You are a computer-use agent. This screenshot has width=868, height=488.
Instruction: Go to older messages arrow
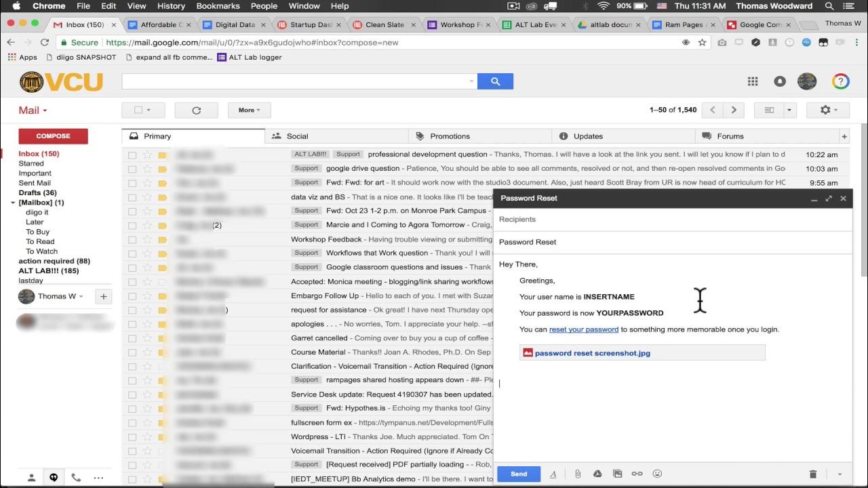click(734, 110)
